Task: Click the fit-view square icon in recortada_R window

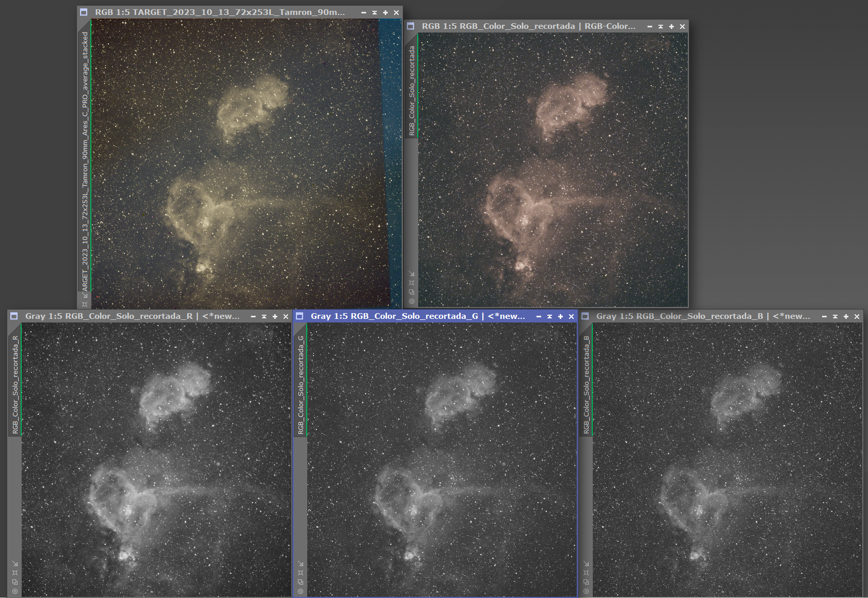Action: click(15, 573)
